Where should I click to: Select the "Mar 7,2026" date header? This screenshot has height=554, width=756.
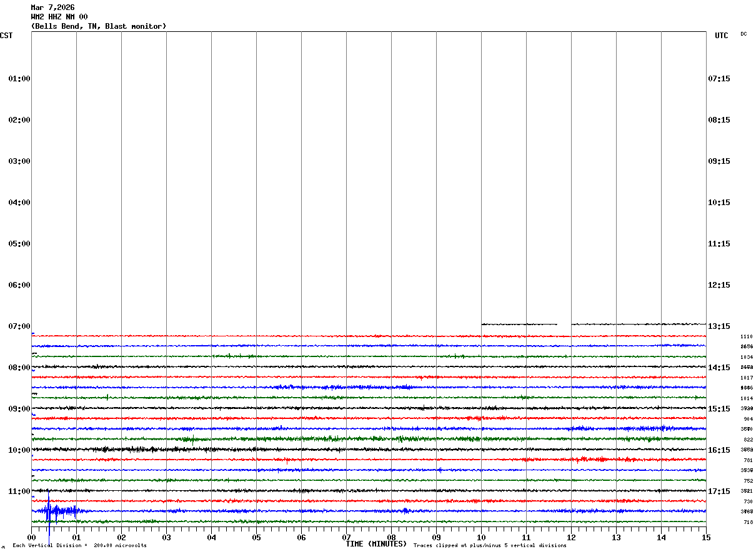coord(52,8)
